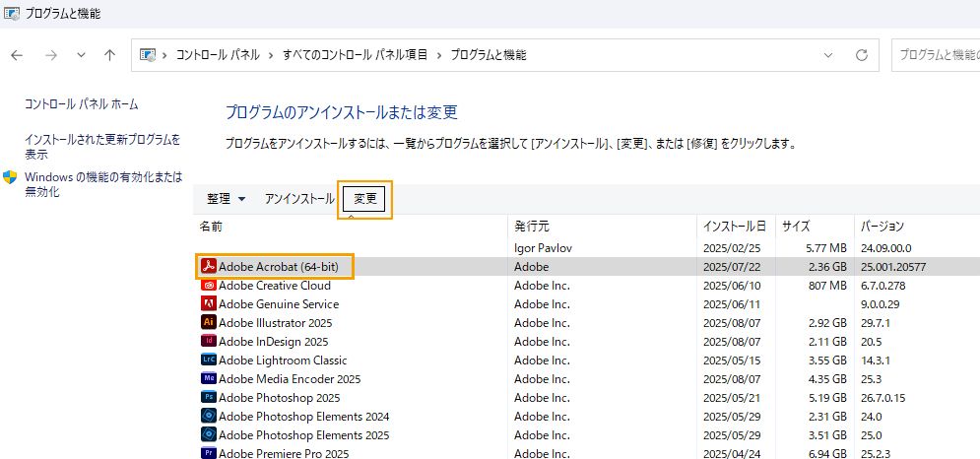Select Adobe Acrobat (64-bit) row name
980x459 pixels.
(x=278, y=267)
